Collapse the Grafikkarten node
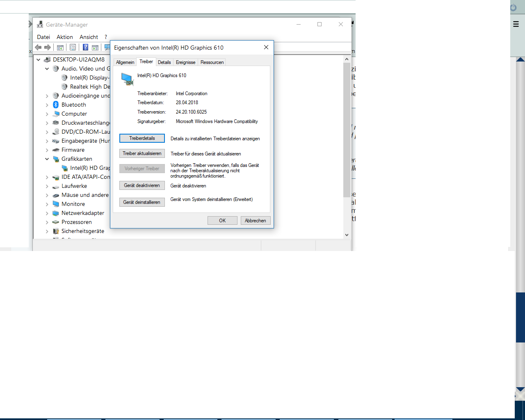 click(x=47, y=159)
